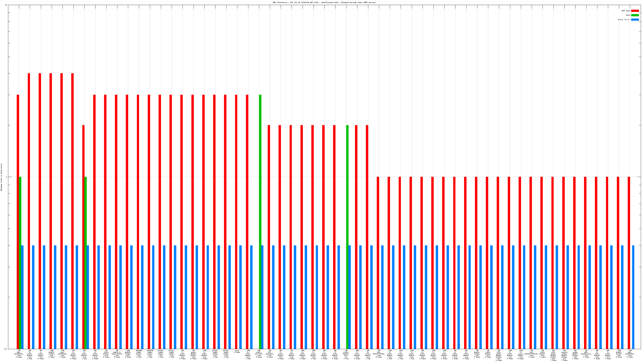Click the 'none 8 hops' x-axis label
Screen dimensions: 644x362
point(237,351)
